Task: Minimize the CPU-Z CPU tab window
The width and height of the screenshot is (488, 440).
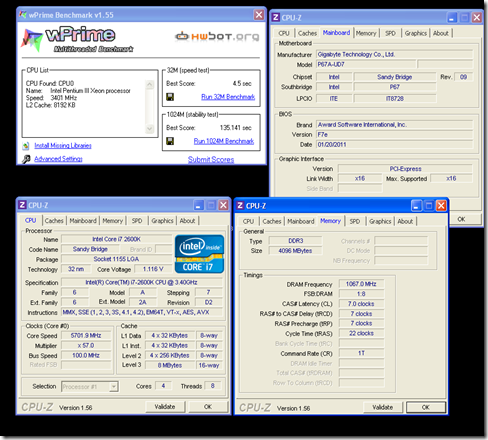Action: 199,205
